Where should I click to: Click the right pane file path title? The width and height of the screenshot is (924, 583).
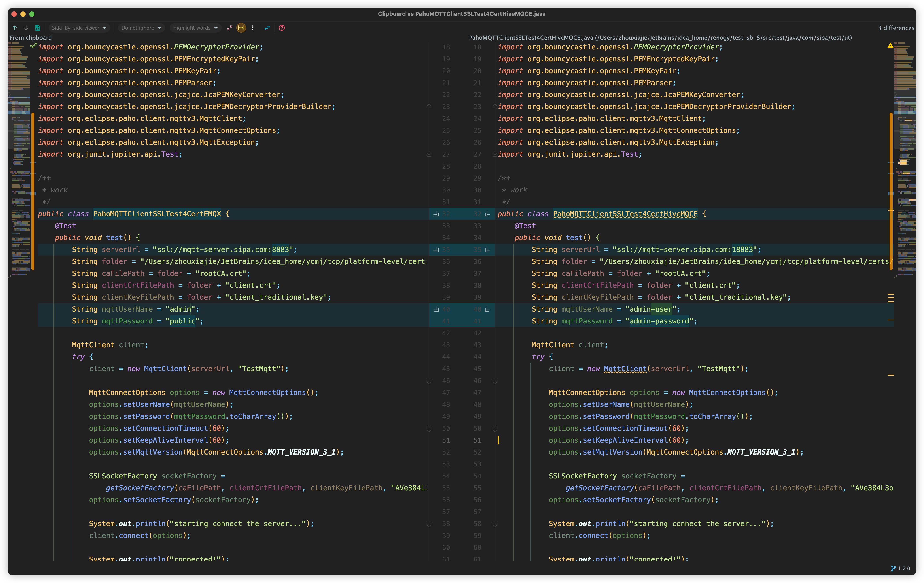660,38
